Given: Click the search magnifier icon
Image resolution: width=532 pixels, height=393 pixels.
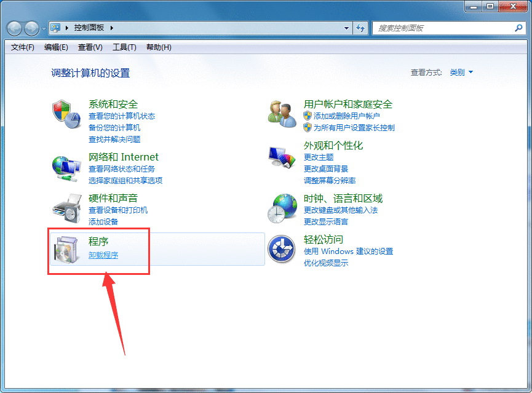Looking at the screenshot, I should pos(520,28).
